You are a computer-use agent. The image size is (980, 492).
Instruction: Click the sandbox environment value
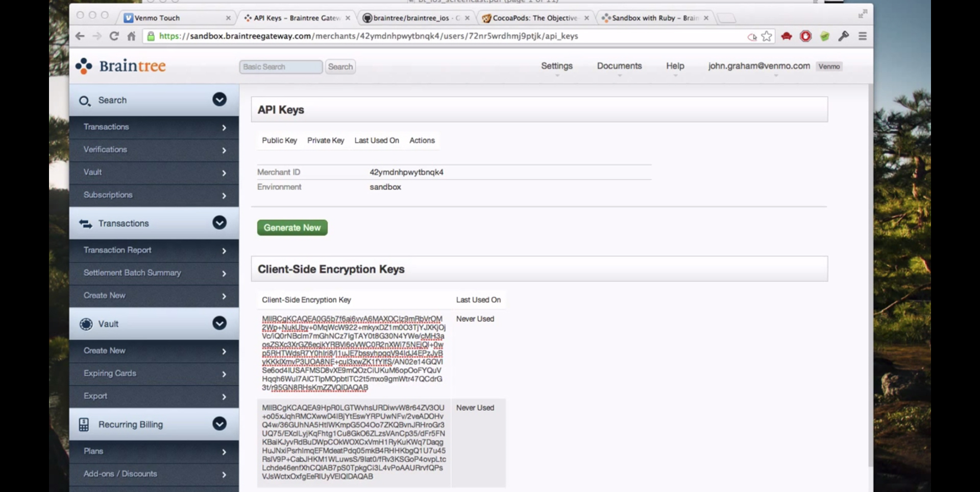point(385,187)
